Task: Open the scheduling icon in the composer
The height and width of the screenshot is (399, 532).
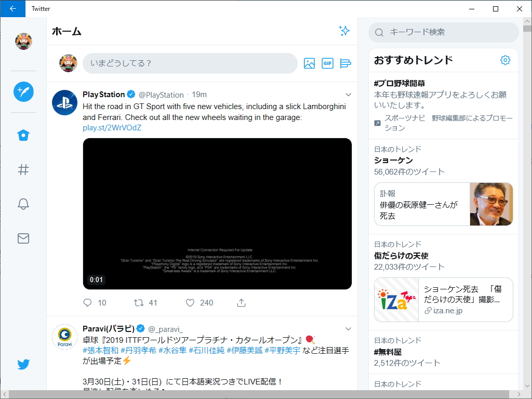Action: 345,63
